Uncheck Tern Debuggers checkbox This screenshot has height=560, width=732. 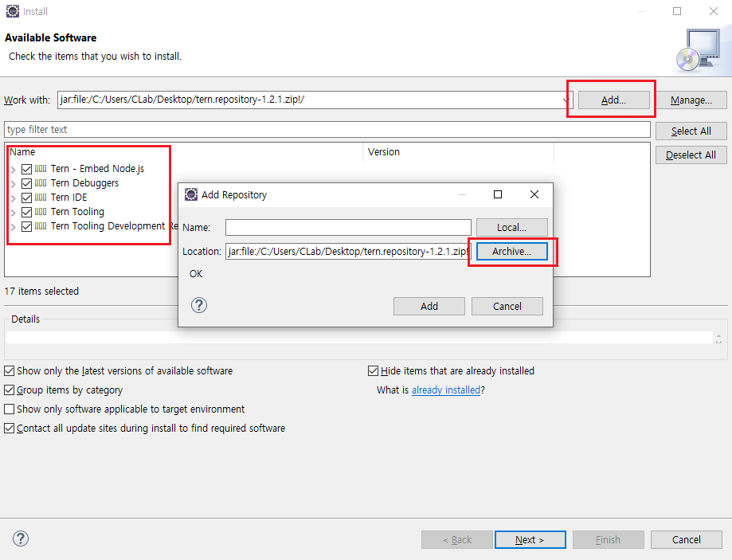tap(26, 183)
